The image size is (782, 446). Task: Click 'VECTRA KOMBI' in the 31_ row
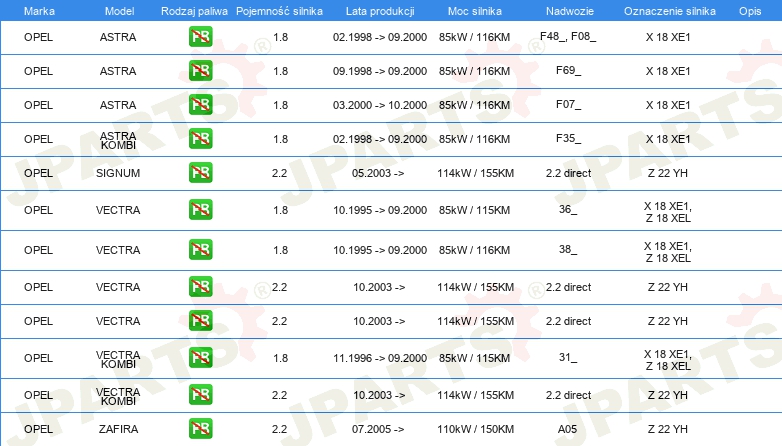point(118,359)
